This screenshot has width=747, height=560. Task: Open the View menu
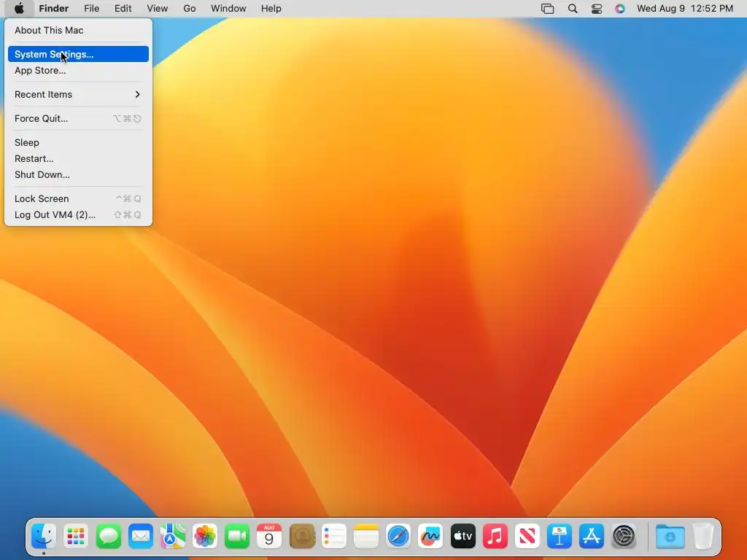tap(158, 9)
